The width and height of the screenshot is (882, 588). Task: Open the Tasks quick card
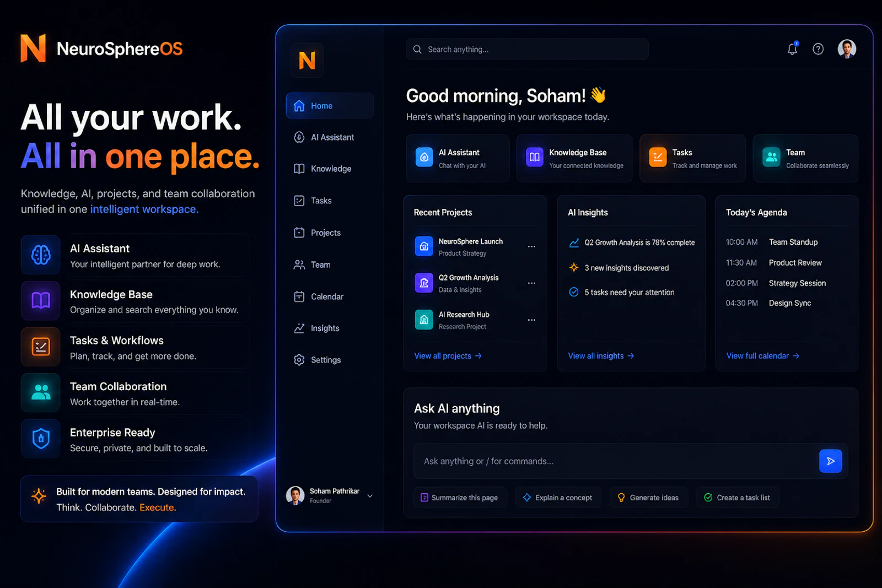[x=692, y=158]
